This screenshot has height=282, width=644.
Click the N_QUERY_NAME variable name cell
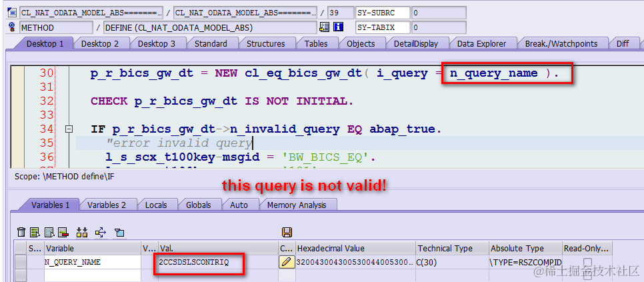pos(93,261)
